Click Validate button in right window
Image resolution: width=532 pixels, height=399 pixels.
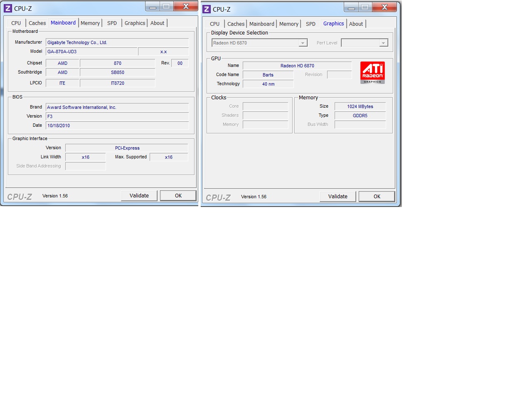click(338, 197)
